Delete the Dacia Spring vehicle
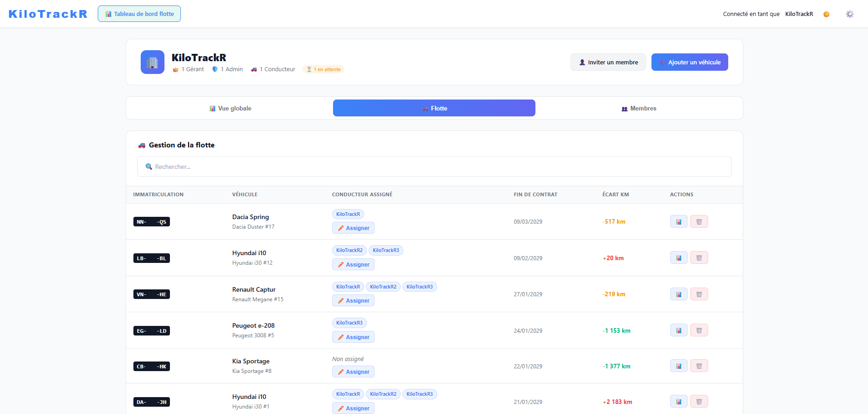Screen dimensions: 868x414 pos(699,221)
